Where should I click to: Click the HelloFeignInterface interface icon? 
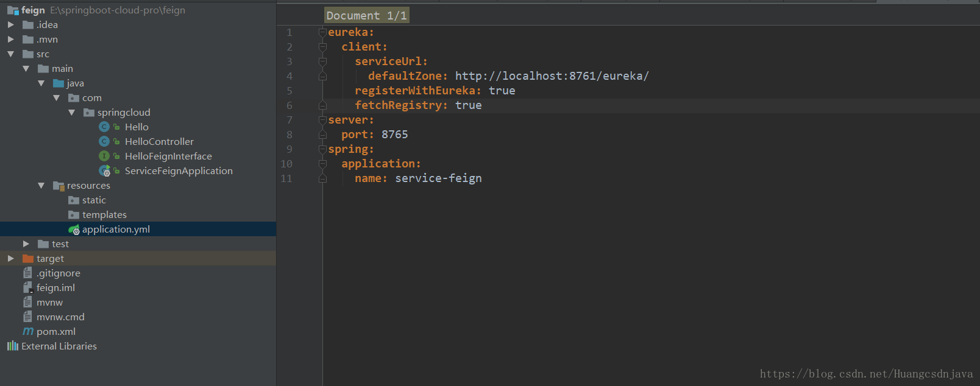[104, 156]
